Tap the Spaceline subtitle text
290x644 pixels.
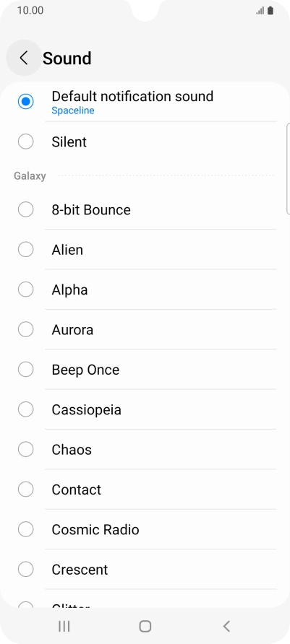tap(73, 110)
